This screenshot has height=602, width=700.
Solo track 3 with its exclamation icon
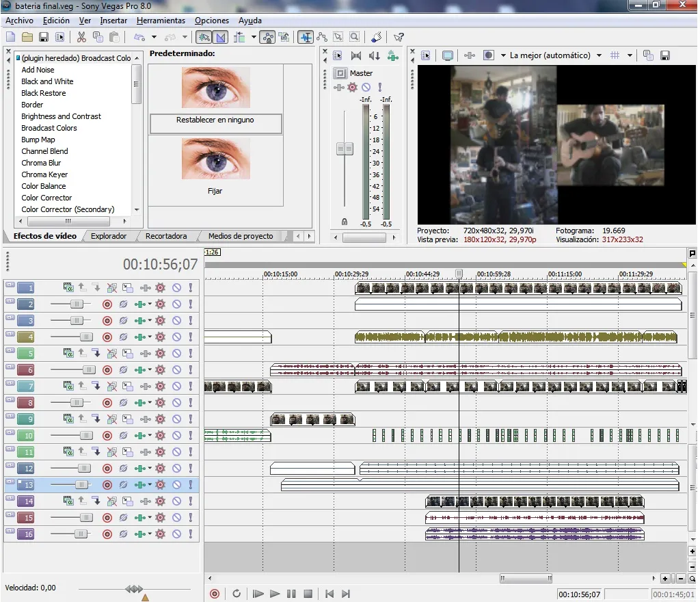[x=191, y=321]
